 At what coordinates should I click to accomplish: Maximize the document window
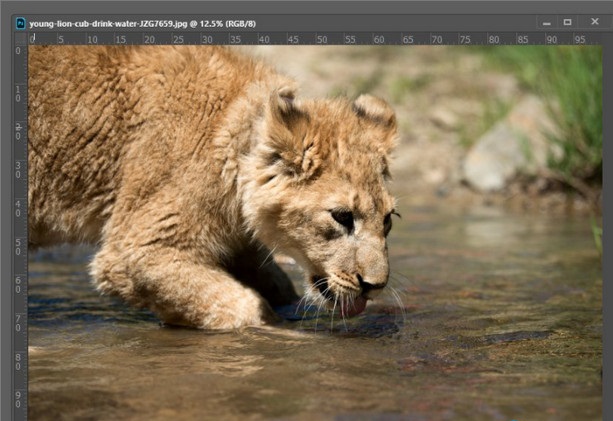pos(568,22)
